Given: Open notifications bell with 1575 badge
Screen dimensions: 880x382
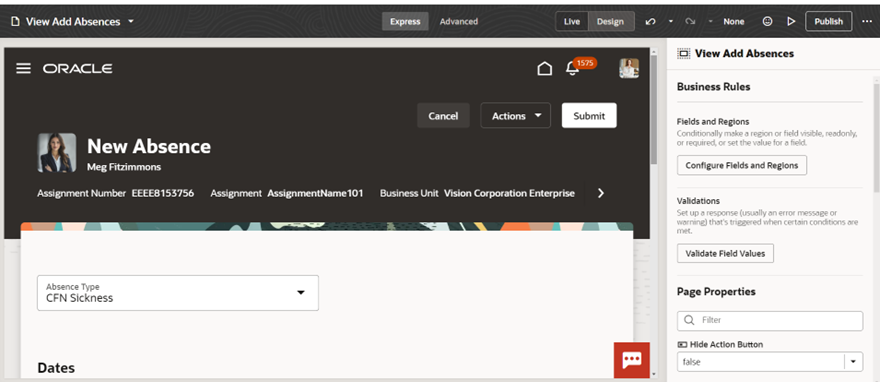Looking at the screenshot, I should (572, 68).
